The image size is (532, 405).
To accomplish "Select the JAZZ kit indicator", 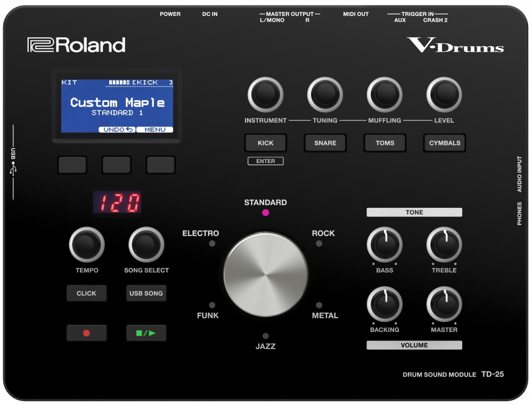I will (266, 336).
